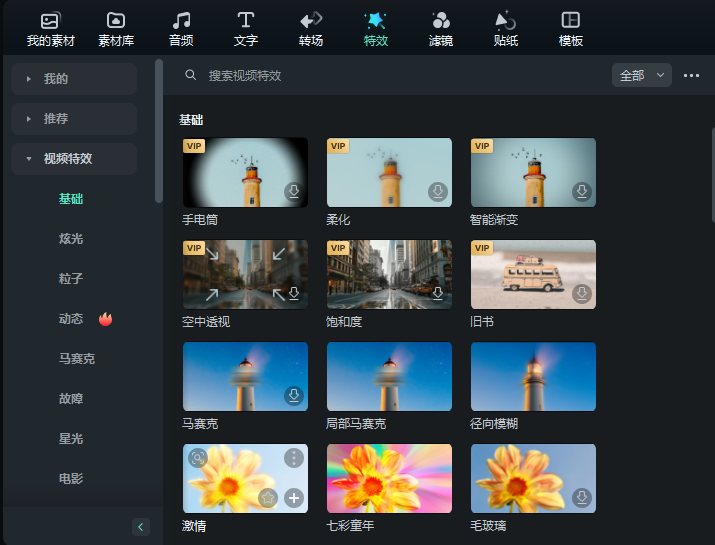The width and height of the screenshot is (715, 545).
Task: Select the 局部马赛克 effect thumbnail
Action: pos(389,377)
